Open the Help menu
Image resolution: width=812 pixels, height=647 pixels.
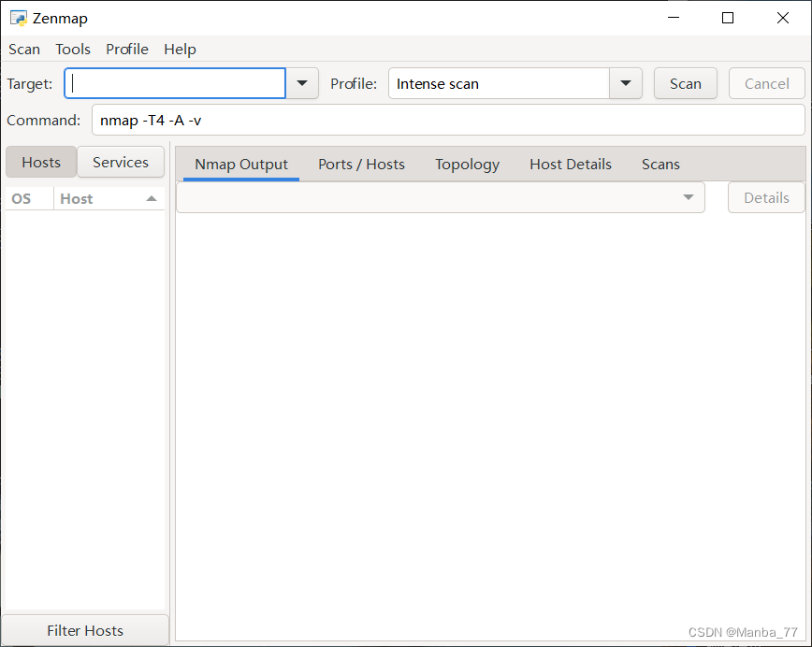(x=180, y=50)
